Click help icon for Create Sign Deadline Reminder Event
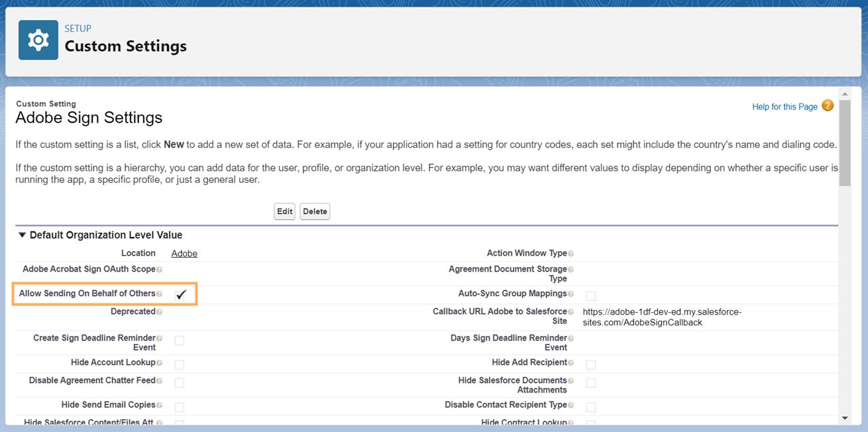868x432 pixels. pyautogui.click(x=159, y=339)
